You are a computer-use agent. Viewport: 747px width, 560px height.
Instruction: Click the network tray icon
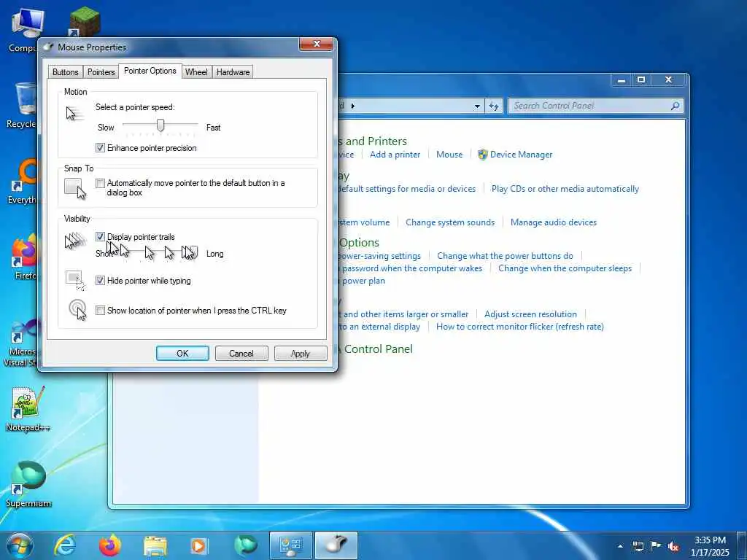click(x=638, y=546)
